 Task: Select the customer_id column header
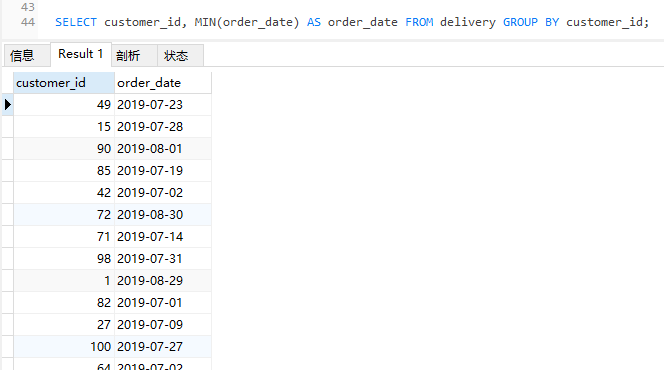[64, 83]
